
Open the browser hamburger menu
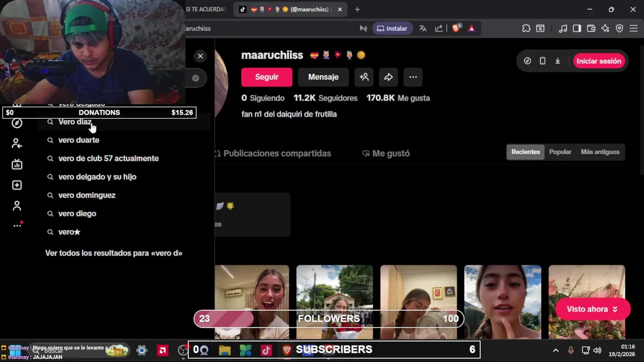coord(633,28)
